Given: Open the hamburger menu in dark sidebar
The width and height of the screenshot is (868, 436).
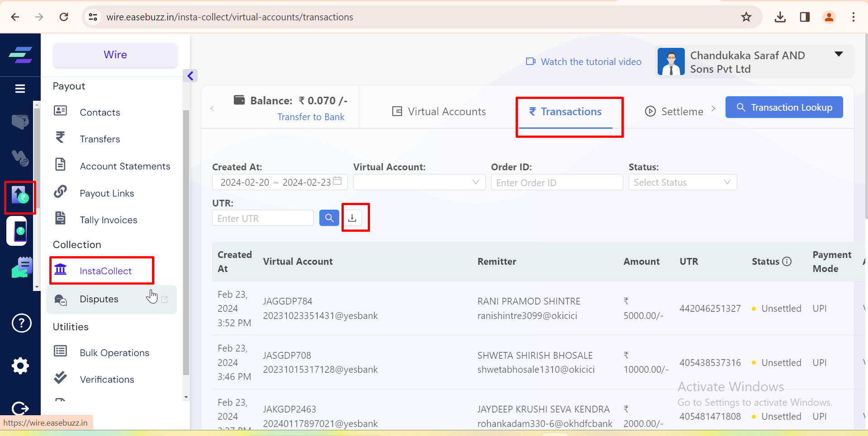Looking at the screenshot, I should point(20,89).
